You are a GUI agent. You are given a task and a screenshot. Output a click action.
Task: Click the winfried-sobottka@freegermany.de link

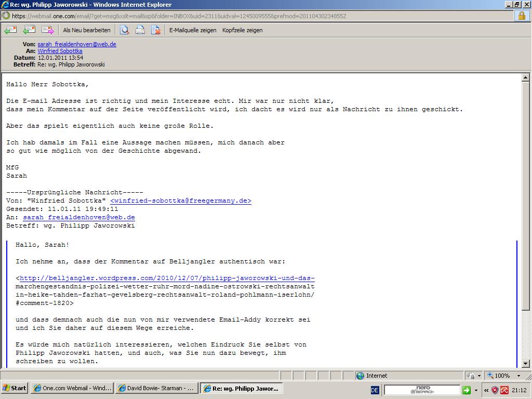(181, 201)
